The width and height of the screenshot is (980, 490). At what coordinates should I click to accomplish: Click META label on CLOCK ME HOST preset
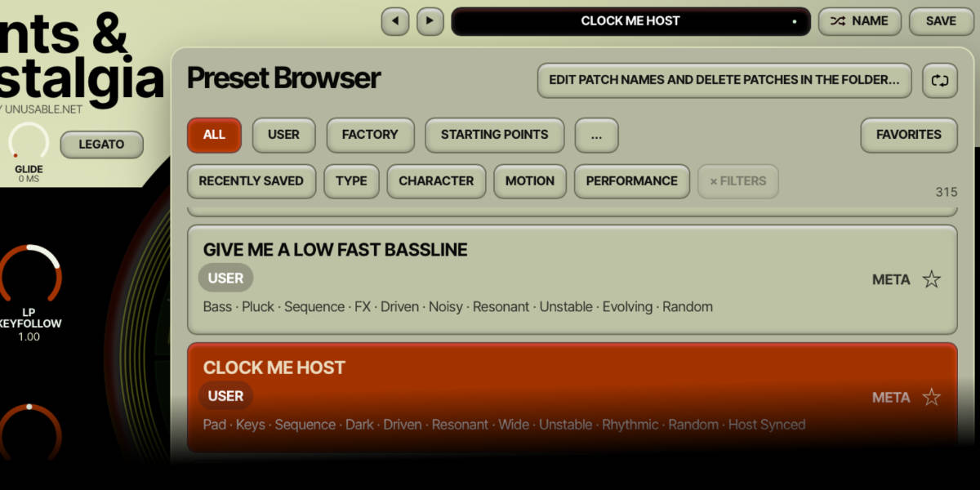[x=891, y=398]
